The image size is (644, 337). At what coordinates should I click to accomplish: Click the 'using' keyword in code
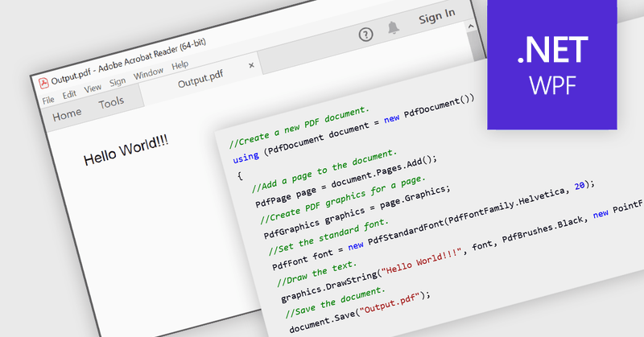point(246,157)
